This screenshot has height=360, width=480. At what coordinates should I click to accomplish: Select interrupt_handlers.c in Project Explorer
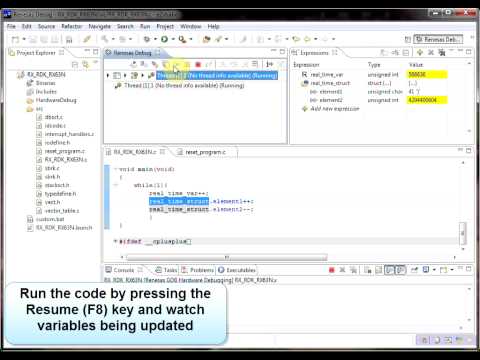(69, 134)
